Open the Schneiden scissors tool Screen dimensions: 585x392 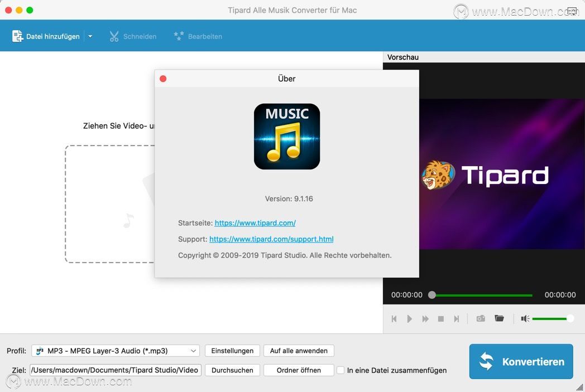(x=133, y=36)
